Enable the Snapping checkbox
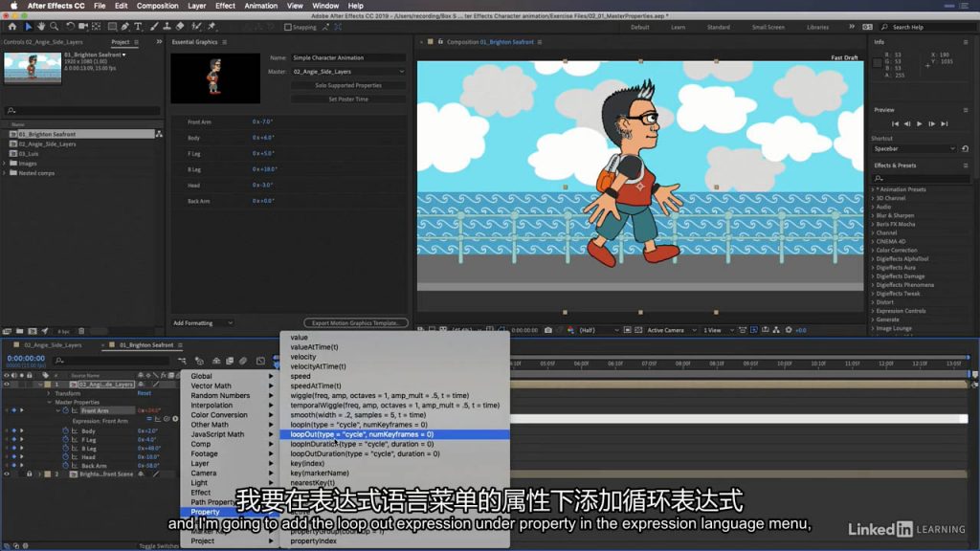Viewport: 980px width, 551px height. point(287,27)
